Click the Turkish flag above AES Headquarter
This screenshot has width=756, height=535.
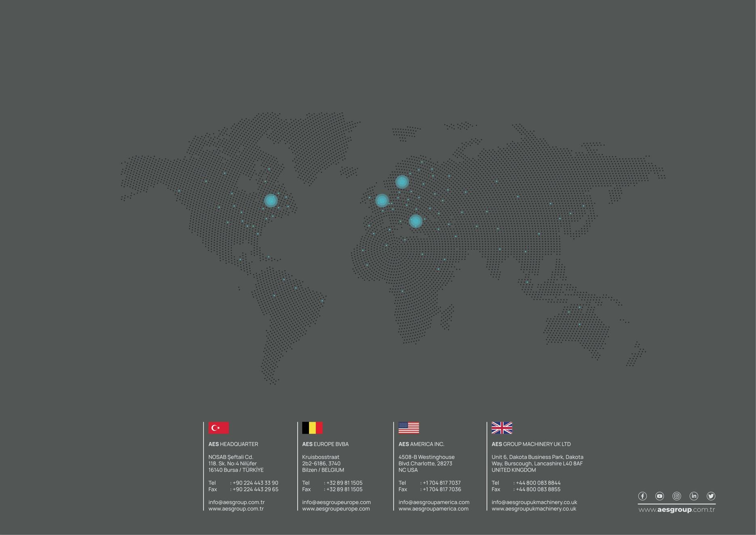(219, 428)
